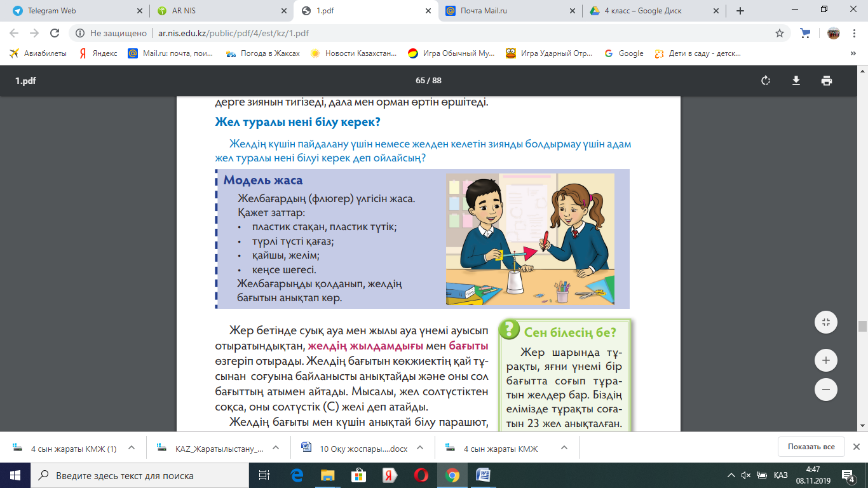
Task: Click the PDF page number 65 field
Action: [419, 81]
